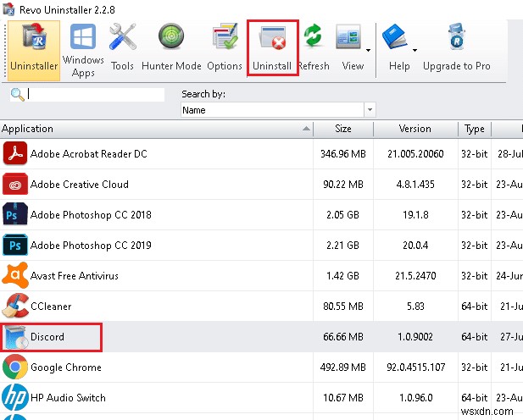Screen dimensions: 523x420
Task: Open the Uninstaller toolbar section
Action: [34, 51]
